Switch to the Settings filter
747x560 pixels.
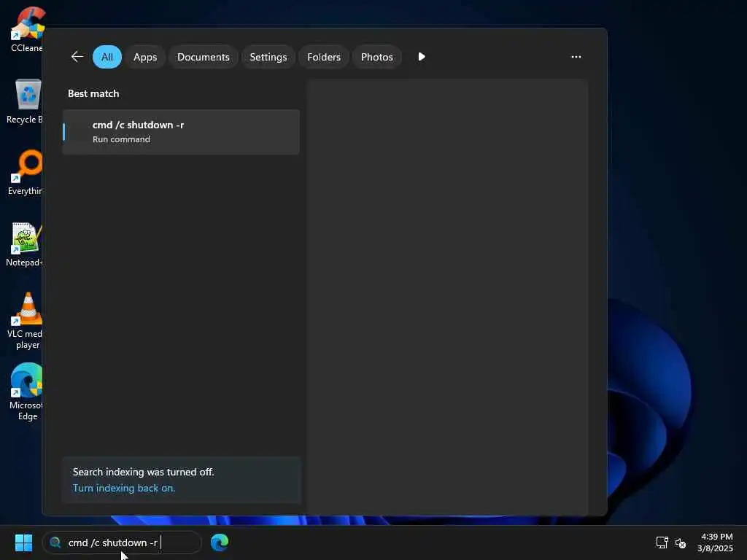point(268,57)
